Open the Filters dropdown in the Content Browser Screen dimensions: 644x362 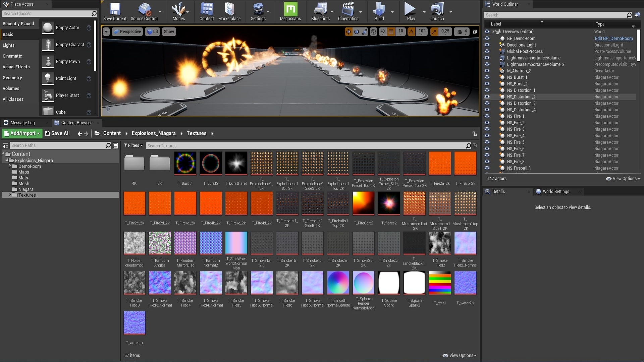click(x=133, y=145)
